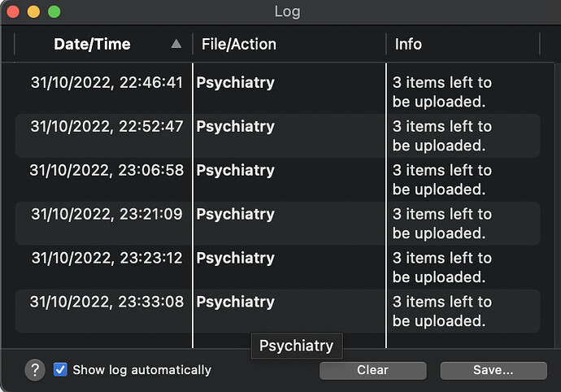Click Psychiatry in the 22:46:41 row
This screenshot has width=561, height=392.
pos(236,83)
